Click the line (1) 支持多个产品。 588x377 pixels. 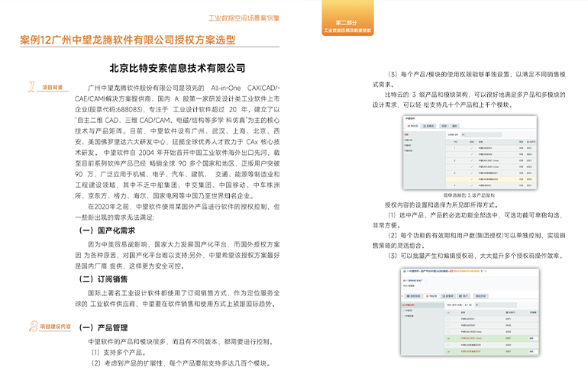[x=118, y=353]
